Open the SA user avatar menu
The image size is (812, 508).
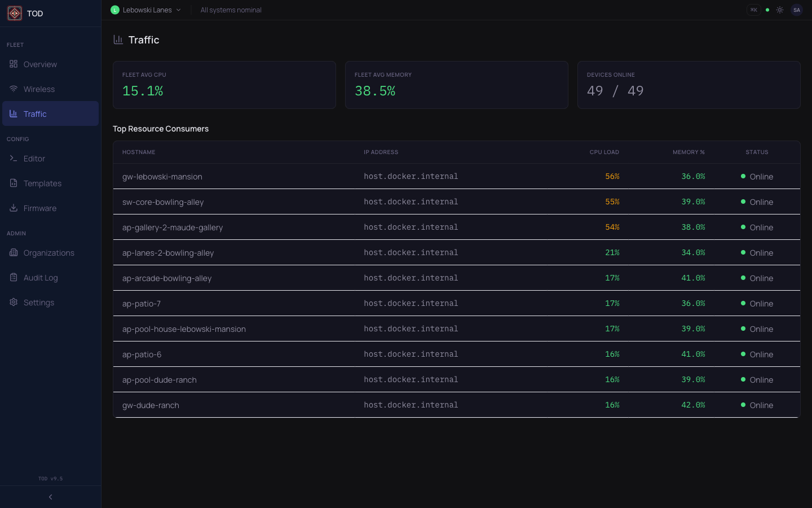click(797, 10)
